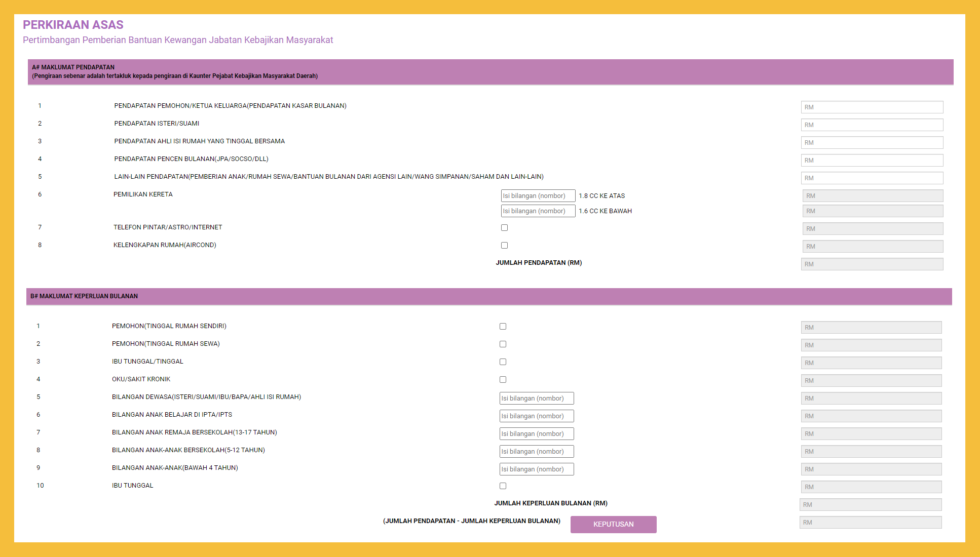Click Bilangan Anak-anak bawah 4 tahun field
980x557 pixels.
click(x=536, y=469)
